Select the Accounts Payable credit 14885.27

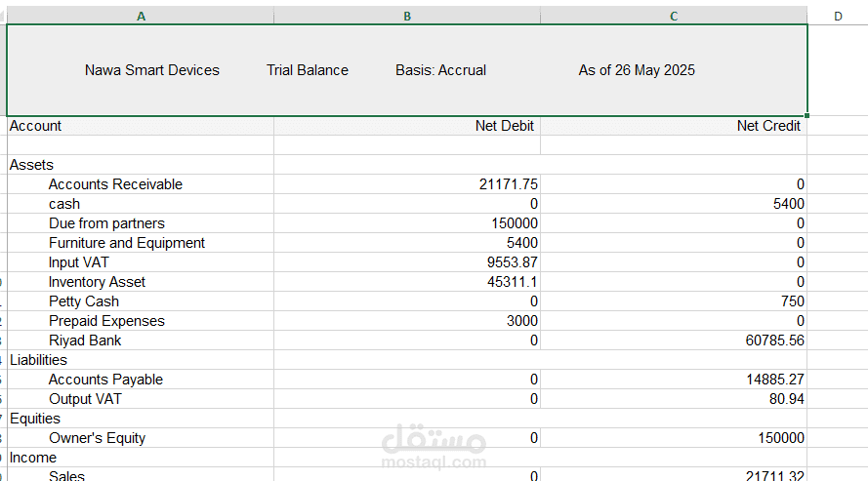pyautogui.click(x=674, y=380)
